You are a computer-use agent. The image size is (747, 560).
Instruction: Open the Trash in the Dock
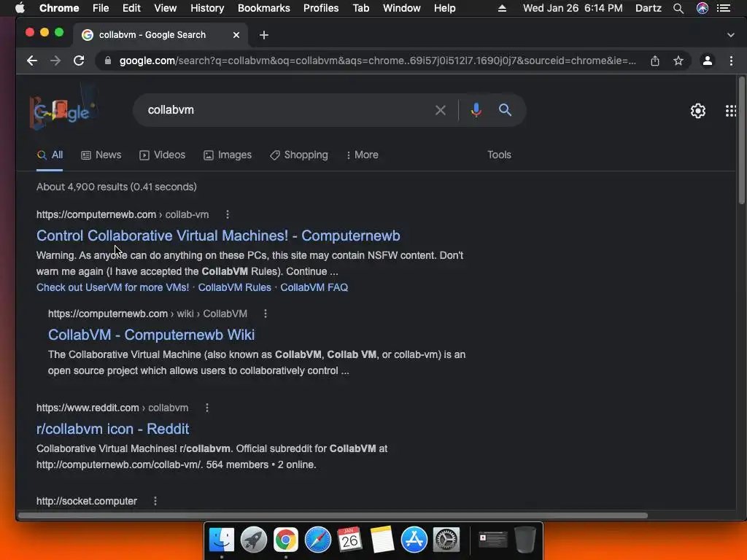pos(525,540)
